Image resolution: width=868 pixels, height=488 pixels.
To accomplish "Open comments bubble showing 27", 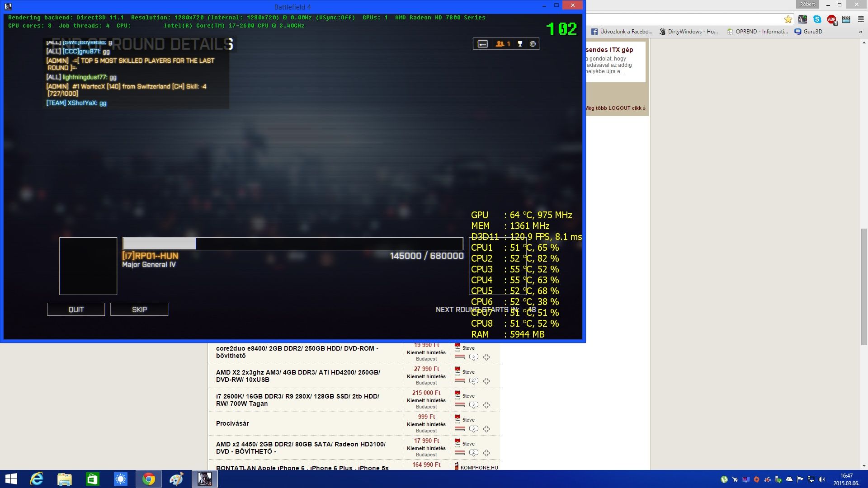I will (x=473, y=381).
